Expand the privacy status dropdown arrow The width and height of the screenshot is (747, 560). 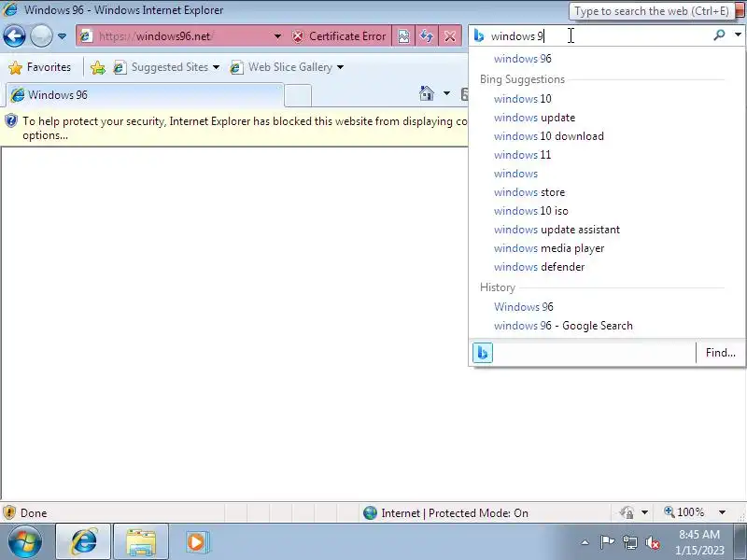(644, 512)
